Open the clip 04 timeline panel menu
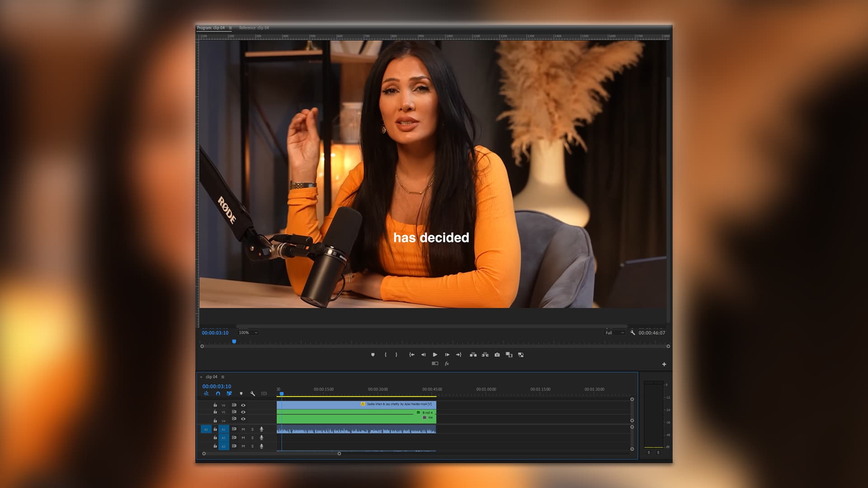868x488 pixels. click(x=223, y=377)
